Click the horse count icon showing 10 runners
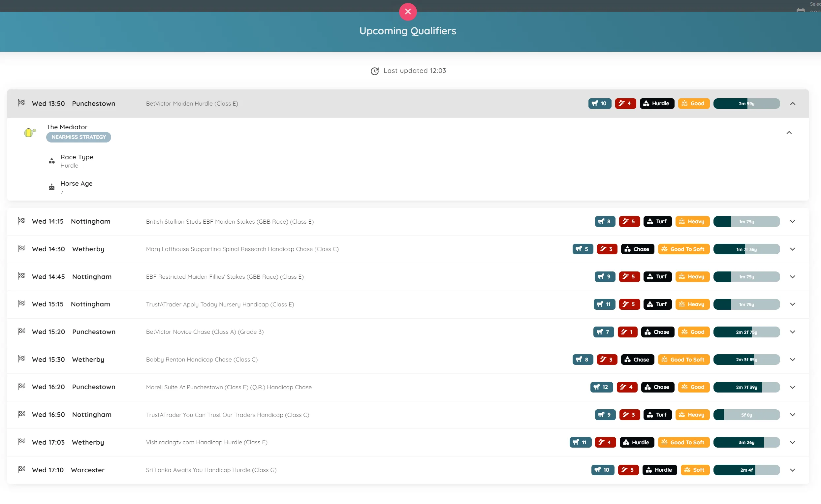Screen dimensions: 821x504 tap(599, 103)
